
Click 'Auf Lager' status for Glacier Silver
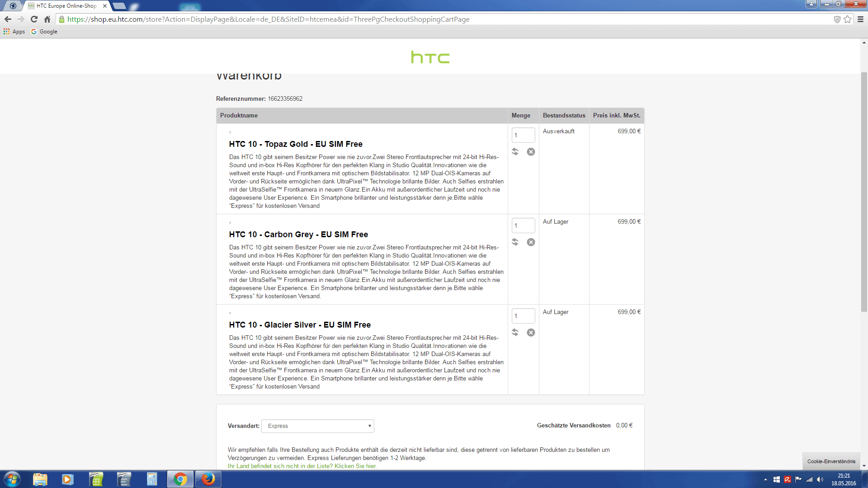[x=555, y=312]
